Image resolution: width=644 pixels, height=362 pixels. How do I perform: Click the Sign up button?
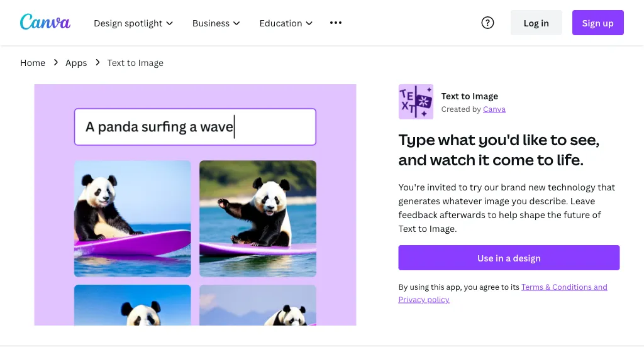597,23
